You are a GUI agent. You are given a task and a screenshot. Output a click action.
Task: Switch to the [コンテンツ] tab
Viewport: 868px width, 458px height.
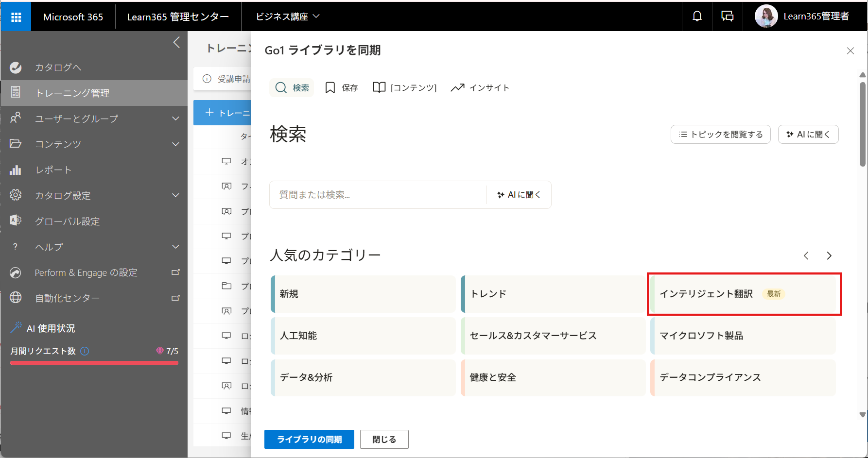pos(405,88)
